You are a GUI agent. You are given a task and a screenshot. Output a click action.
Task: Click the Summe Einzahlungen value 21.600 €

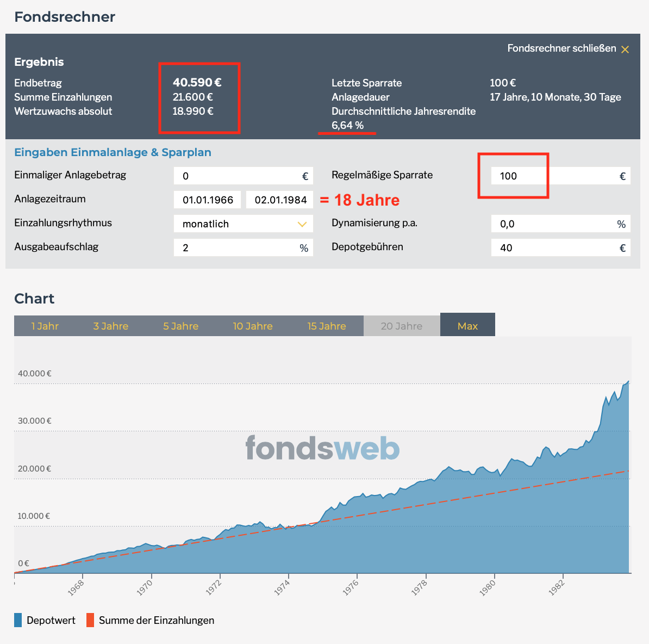[x=192, y=97]
